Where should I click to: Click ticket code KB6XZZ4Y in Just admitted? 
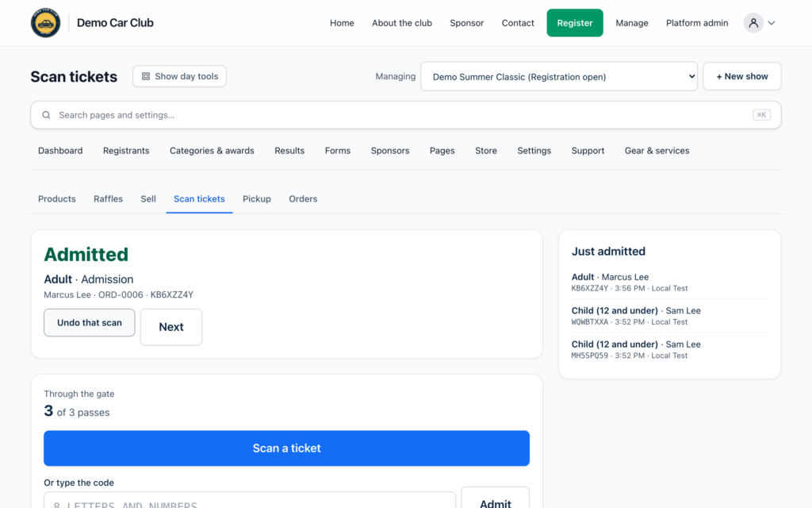[x=590, y=288]
